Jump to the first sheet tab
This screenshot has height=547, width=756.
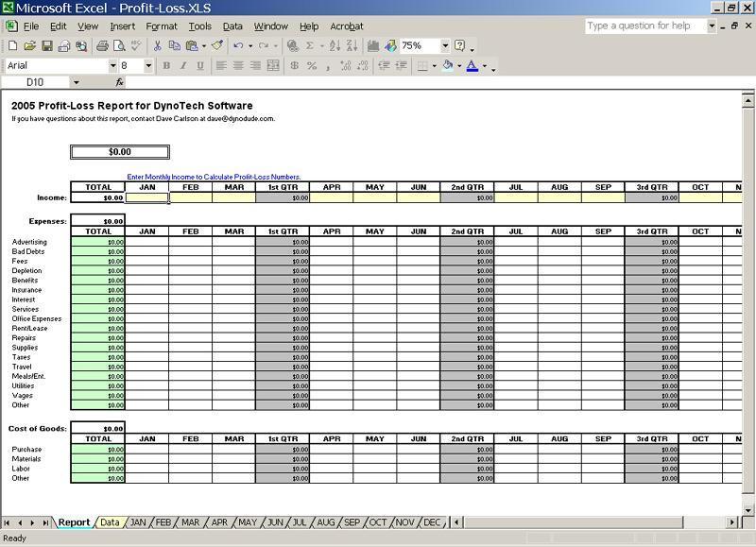pyautogui.click(x=7, y=522)
